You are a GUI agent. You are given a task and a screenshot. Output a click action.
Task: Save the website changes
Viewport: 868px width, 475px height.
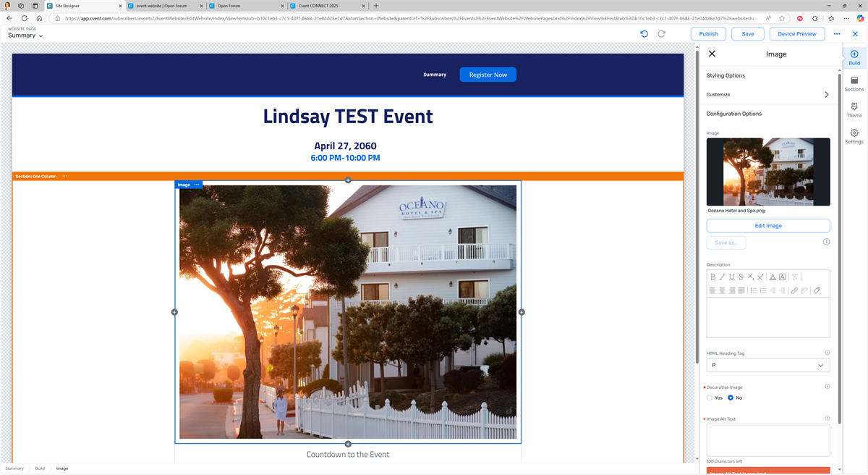point(748,34)
